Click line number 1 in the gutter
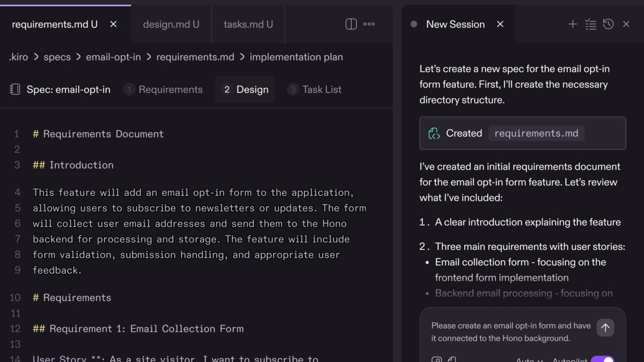Screen dimensions: 644x362 point(17,134)
